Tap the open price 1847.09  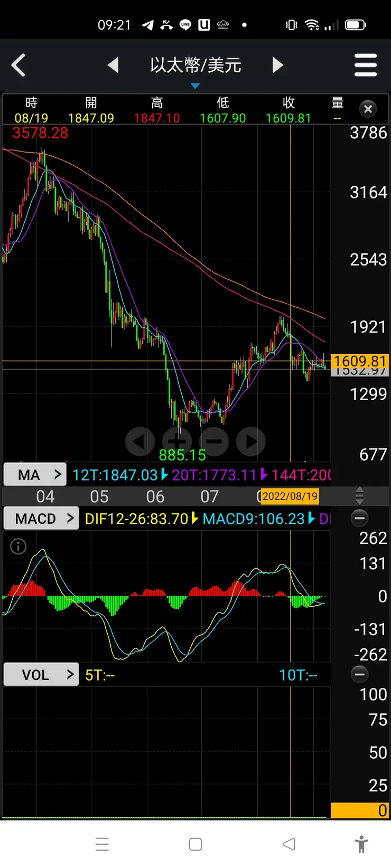91,118
